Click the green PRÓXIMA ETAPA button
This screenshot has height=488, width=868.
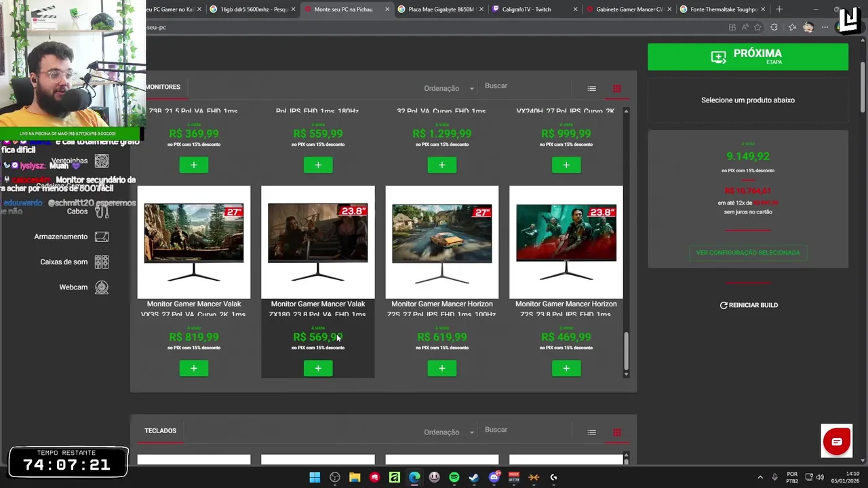coord(748,57)
